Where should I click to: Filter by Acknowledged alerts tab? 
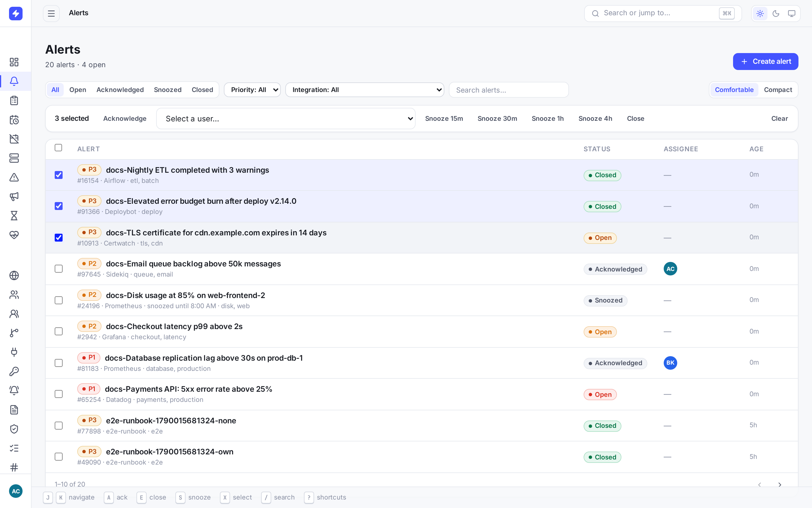(120, 90)
